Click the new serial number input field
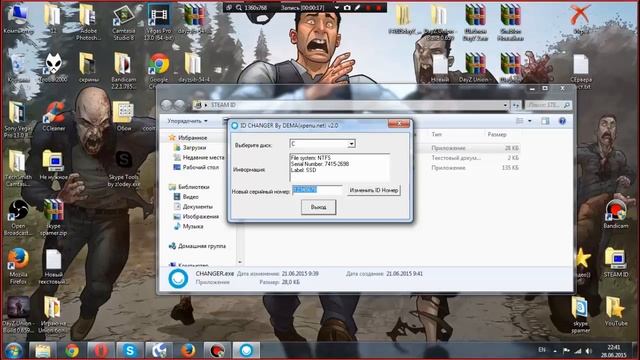Image resolution: width=640 pixels, height=360 pixels. 317,190
